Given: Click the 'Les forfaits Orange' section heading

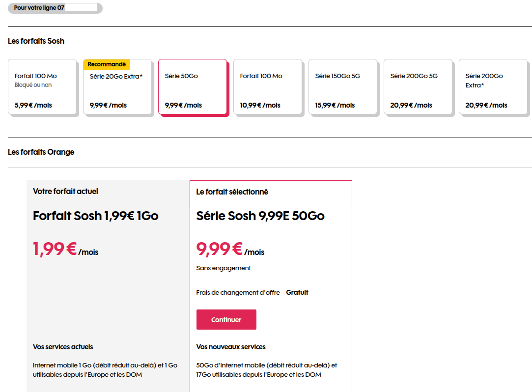Looking at the screenshot, I should click(x=41, y=152).
